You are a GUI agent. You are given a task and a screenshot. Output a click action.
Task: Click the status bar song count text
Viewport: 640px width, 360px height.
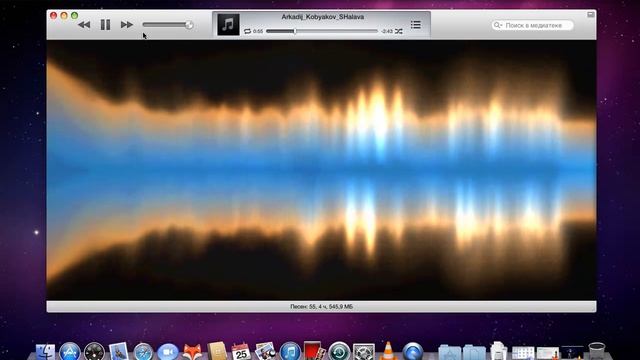[x=321, y=307]
